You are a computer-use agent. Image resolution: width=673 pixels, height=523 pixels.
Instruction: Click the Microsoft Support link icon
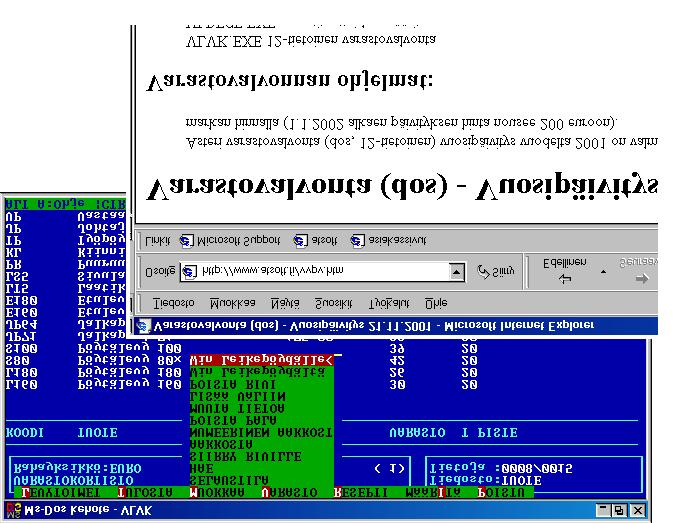(186, 241)
